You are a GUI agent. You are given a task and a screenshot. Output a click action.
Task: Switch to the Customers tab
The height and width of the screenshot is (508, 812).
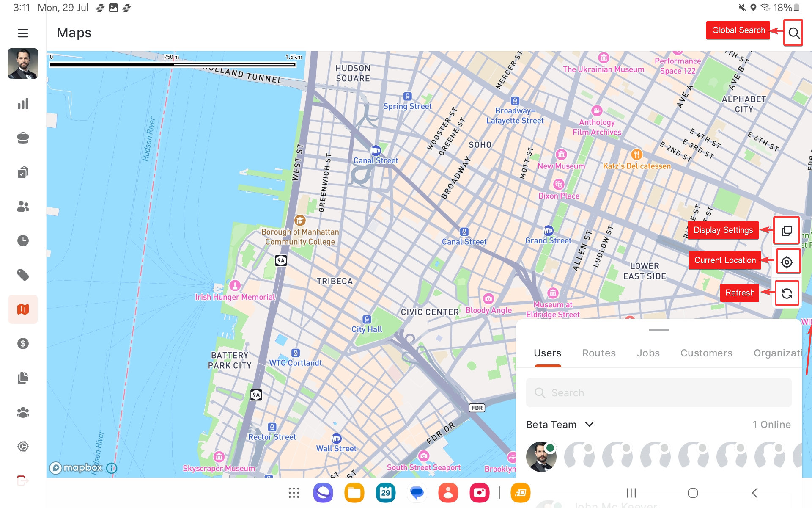[706, 353]
